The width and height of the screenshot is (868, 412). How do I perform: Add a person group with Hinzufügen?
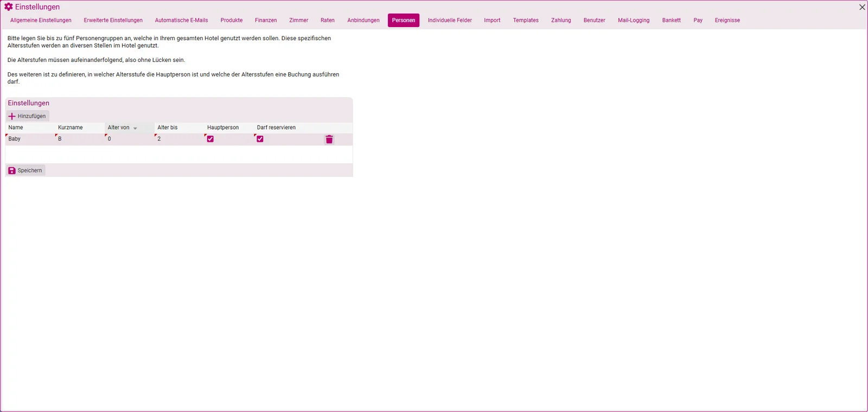[28, 116]
